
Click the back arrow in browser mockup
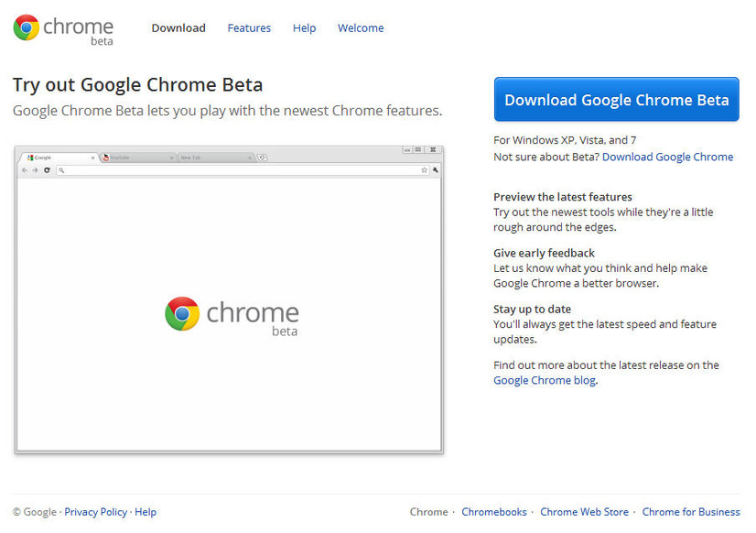(25, 170)
